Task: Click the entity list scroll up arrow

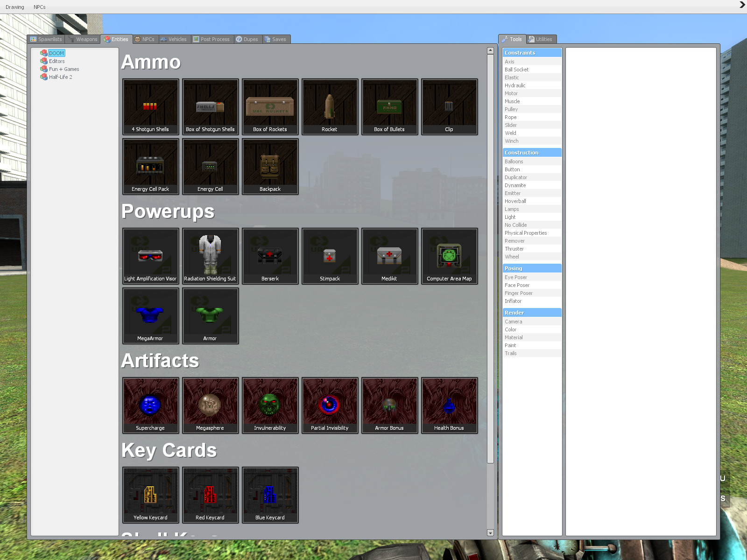Action: 490,50
